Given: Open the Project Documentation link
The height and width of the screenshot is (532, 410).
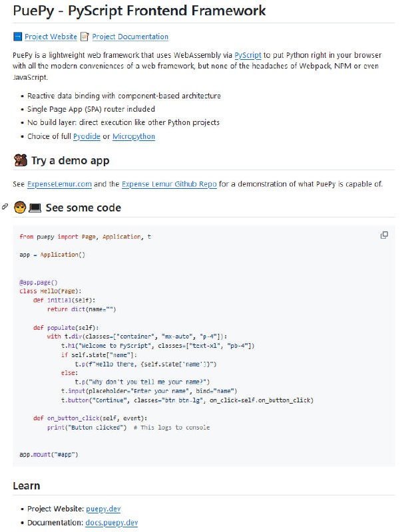Looking at the screenshot, I should point(130,37).
